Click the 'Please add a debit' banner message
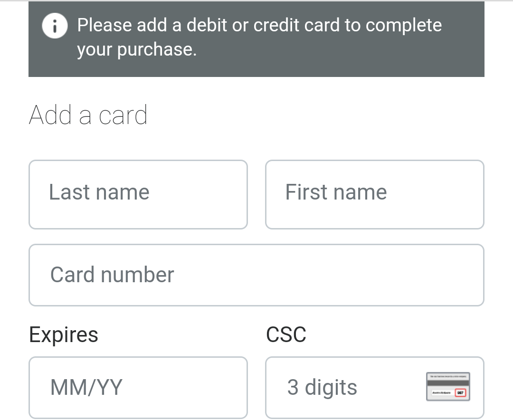Image resolution: width=513 pixels, height=420 pixels. click(x=259, y=25)
